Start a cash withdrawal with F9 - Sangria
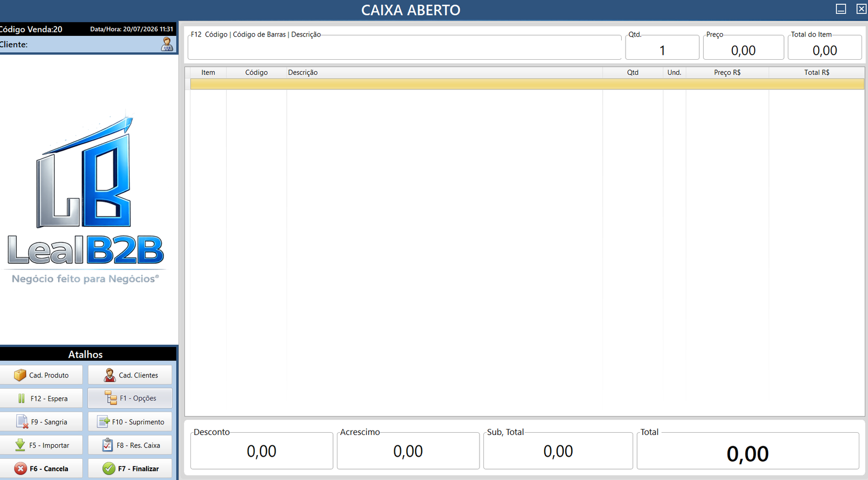 pyautogui.click(x=41, y=422)
